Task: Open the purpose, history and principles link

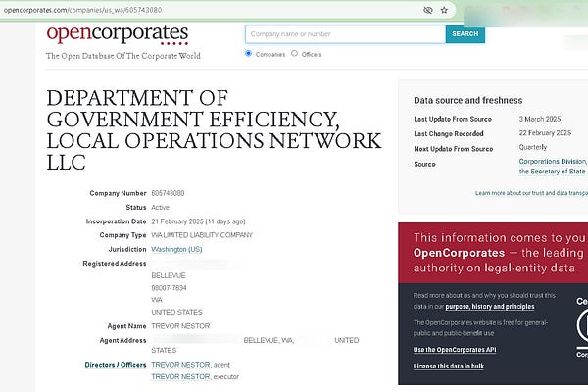Action: pos(490,307)
